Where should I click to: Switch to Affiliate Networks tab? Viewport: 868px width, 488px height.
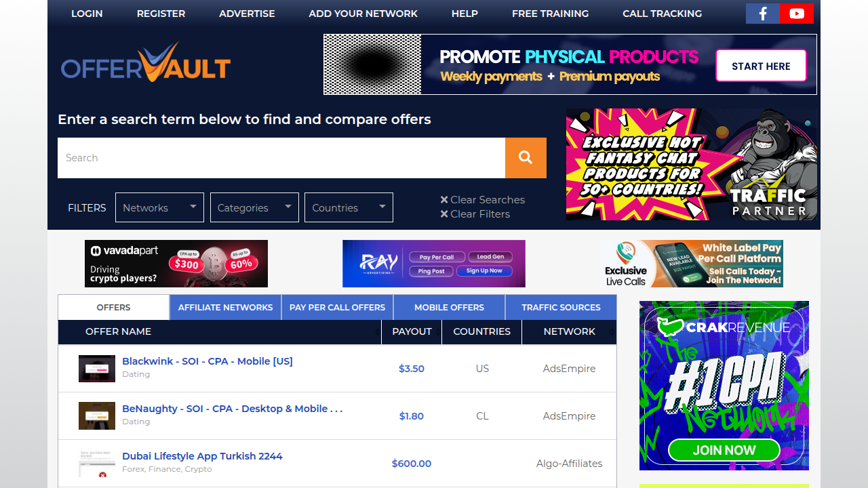tap(225, 307)
